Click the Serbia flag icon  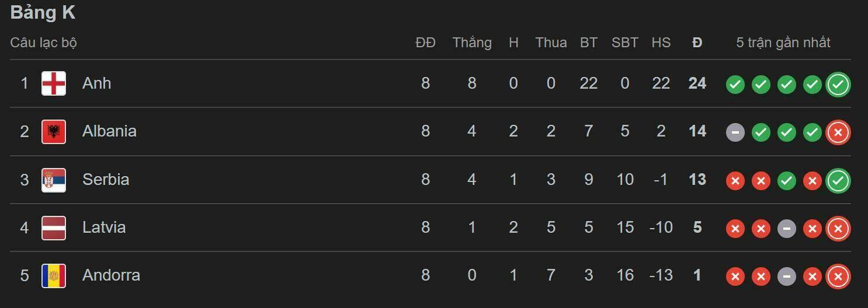(x=54, y=180)
